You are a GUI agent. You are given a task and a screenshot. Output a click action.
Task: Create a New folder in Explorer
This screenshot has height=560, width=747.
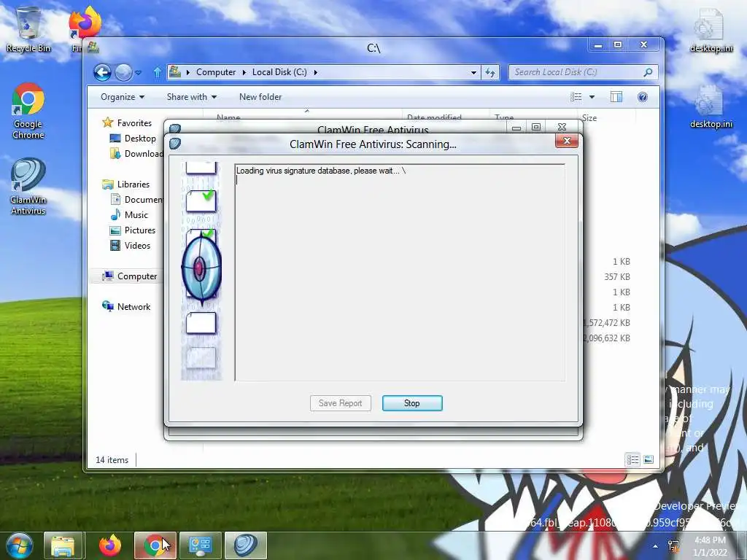tap(260, 97)
